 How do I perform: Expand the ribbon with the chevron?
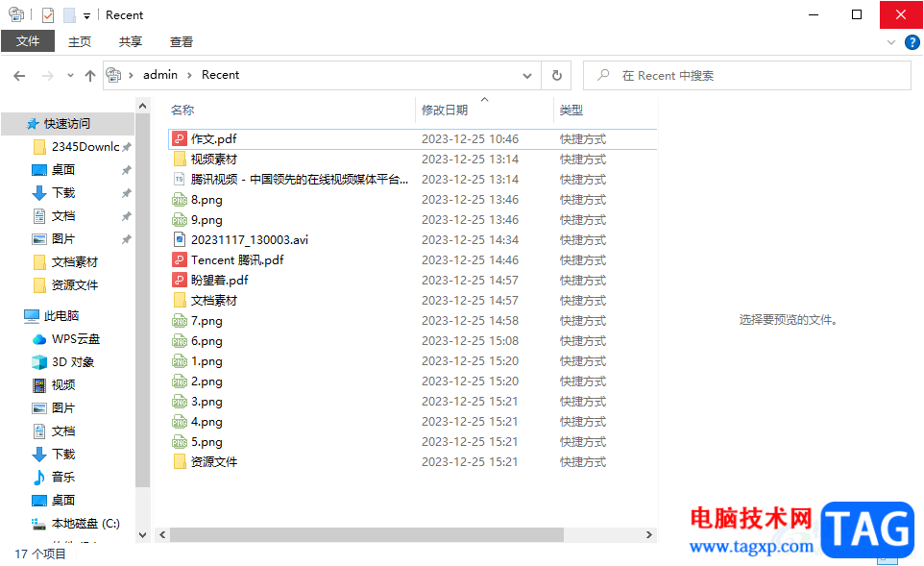click(x=891, y=42)
